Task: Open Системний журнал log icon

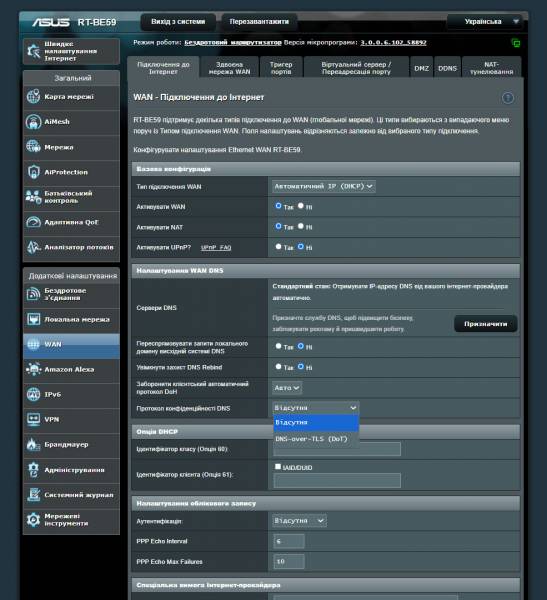Action: [x=33, y=494]
